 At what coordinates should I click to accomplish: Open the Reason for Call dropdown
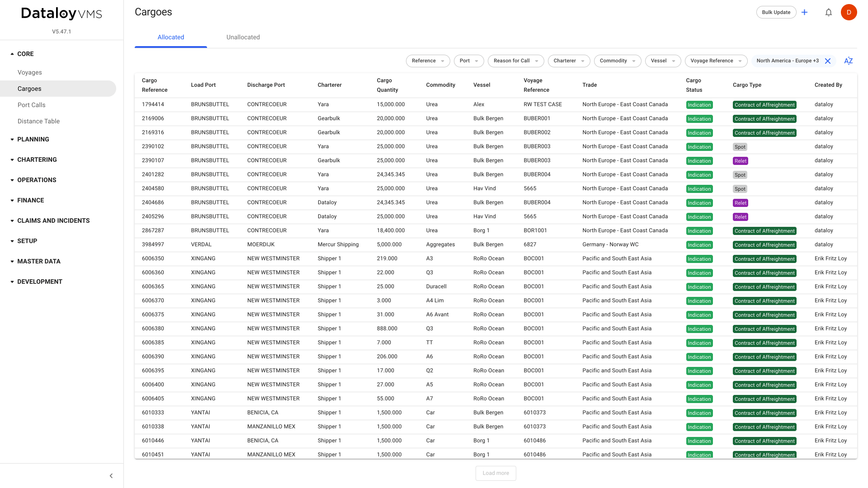[515, 61]
